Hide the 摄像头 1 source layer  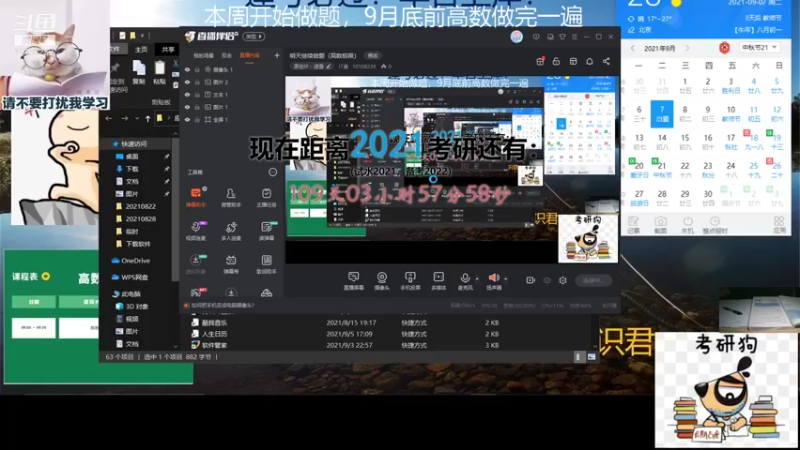tap(187, 70)
